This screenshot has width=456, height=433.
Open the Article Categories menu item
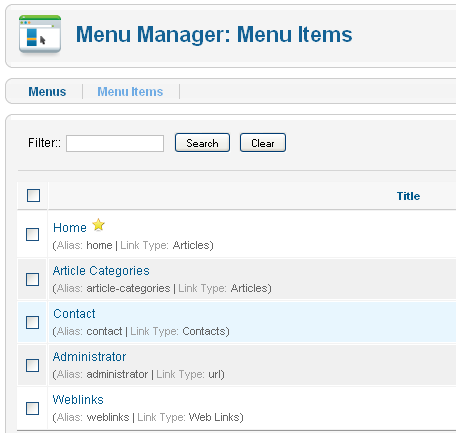(101, 271)
